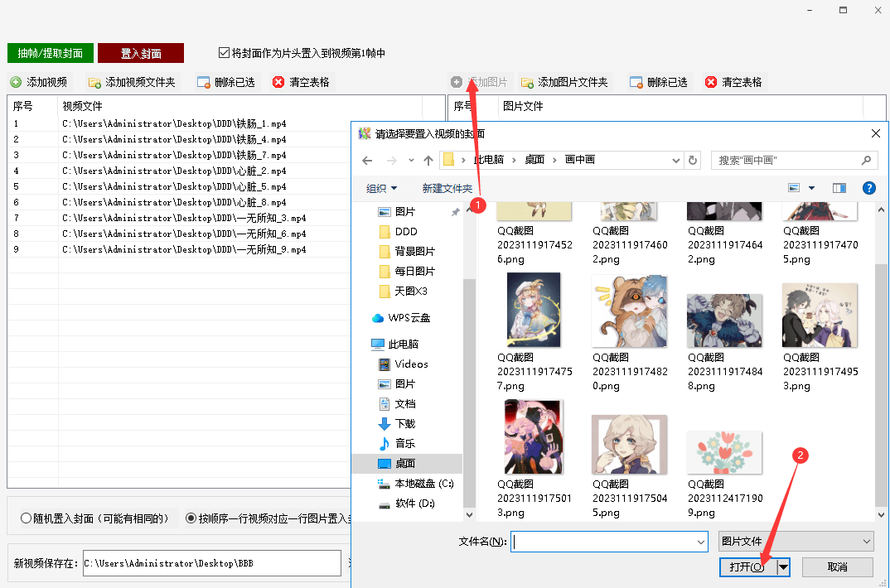Open the Videos folder in the sidebar
Viewport: 890px width, 588px height.
403,364
